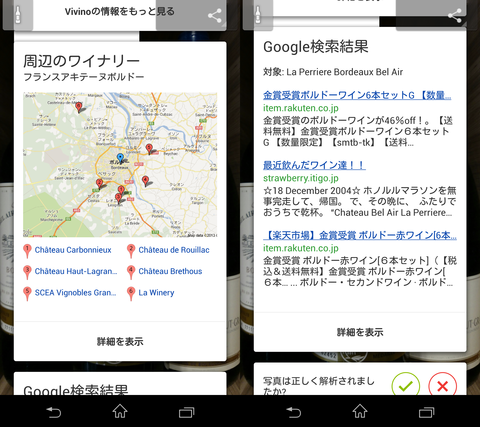Open Château de Rouillac winery link
This screenshot has height=427, width=480.
tap(174, 250)
